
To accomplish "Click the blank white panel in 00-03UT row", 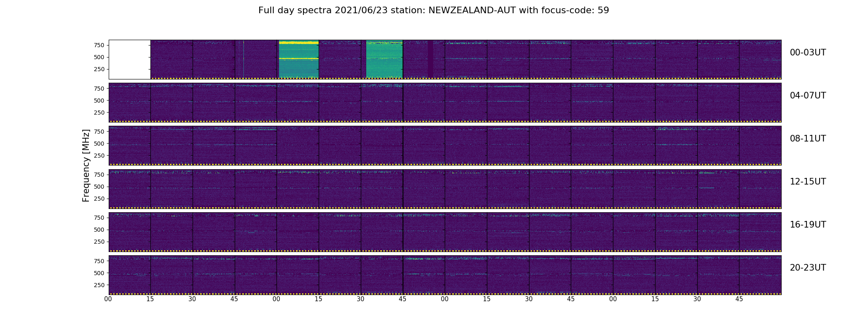I will point(129,59).
